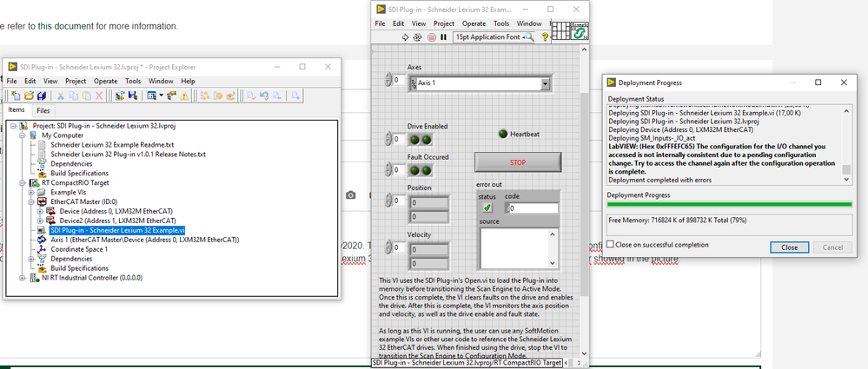Click the error out code numeric field
868x369 pixels.
[533, 208]
